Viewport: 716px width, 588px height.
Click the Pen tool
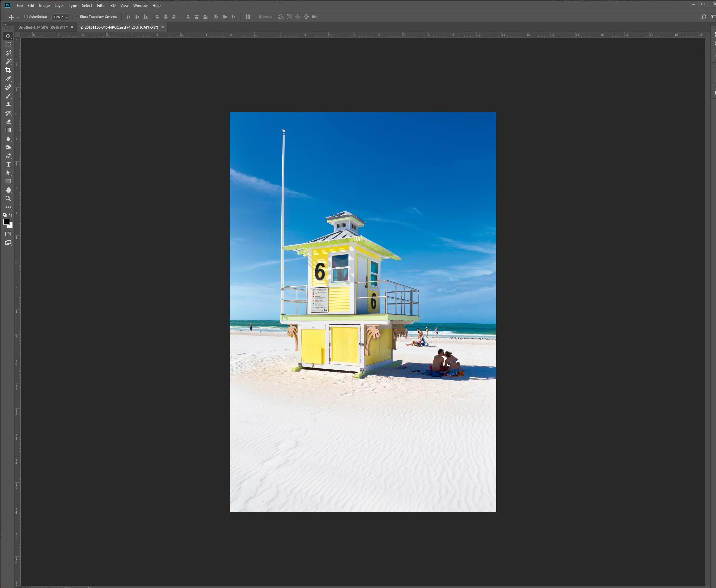[x=8, y=156]
